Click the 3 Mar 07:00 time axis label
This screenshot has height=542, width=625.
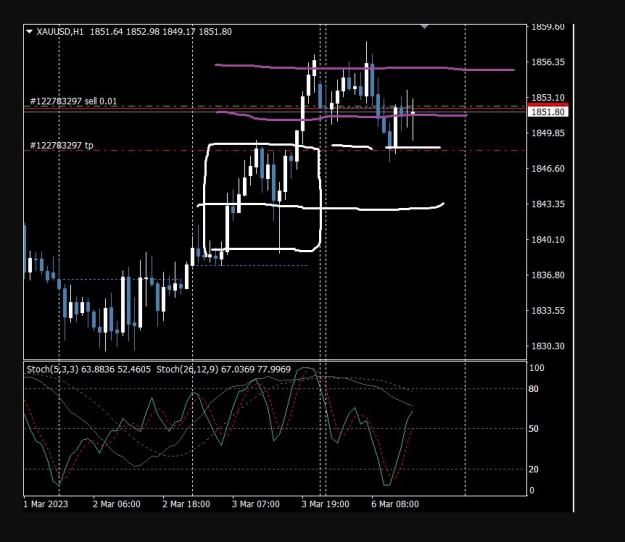pyautogui.click(x=256, y=504)
